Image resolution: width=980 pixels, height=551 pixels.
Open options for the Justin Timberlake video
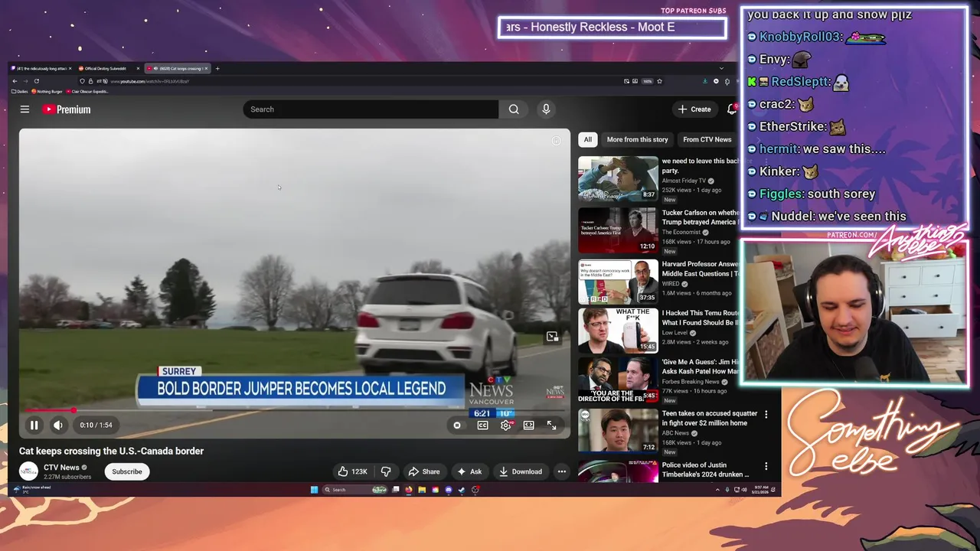coord(766,465)
